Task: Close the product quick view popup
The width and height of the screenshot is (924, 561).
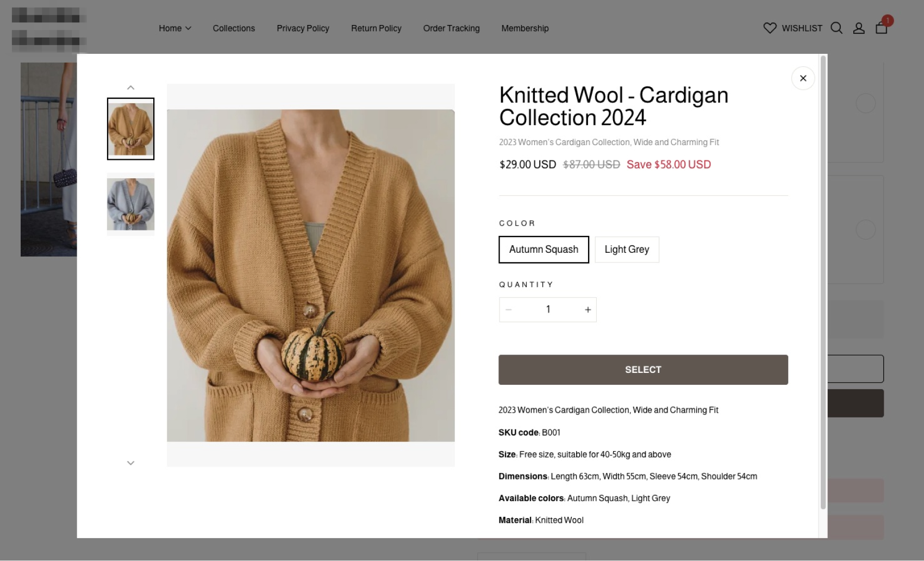Action: 803,78
